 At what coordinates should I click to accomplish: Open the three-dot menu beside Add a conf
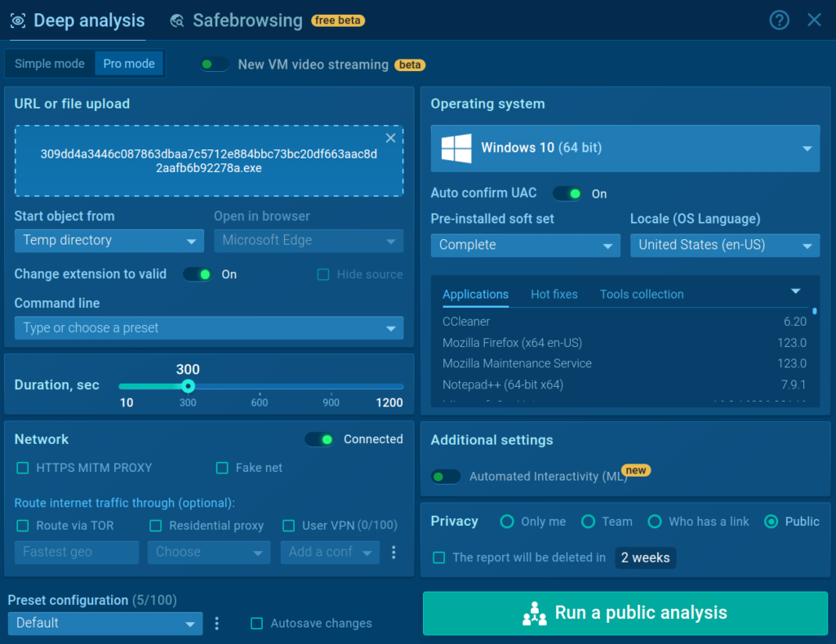tap(394, 553)
